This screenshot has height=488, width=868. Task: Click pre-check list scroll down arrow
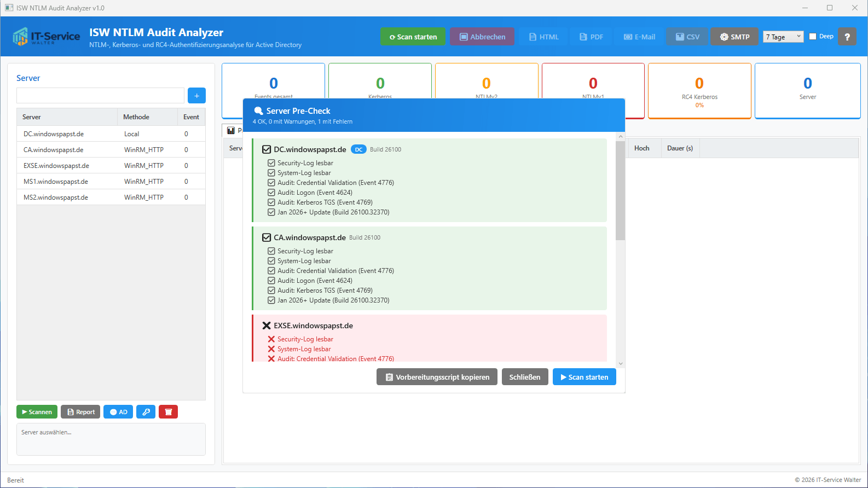pyautogui.click(x=620, y=364)
